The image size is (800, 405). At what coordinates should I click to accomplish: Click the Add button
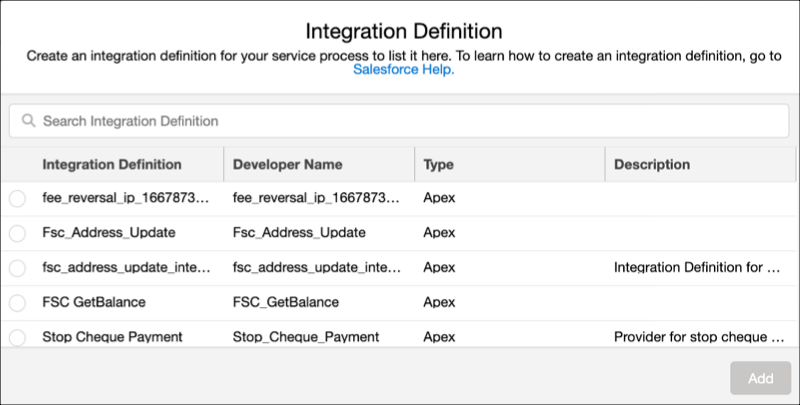[760, 378]
